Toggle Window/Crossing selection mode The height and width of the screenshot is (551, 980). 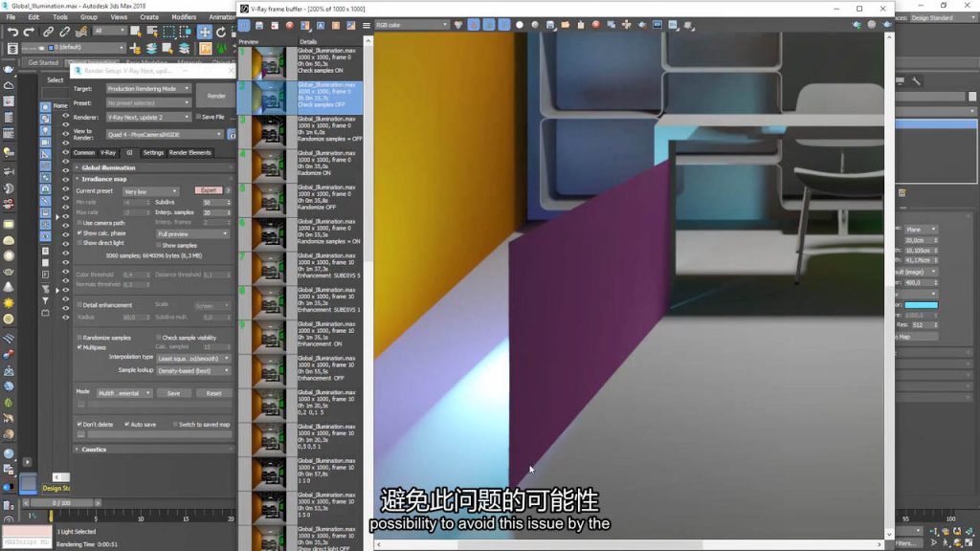185,32
